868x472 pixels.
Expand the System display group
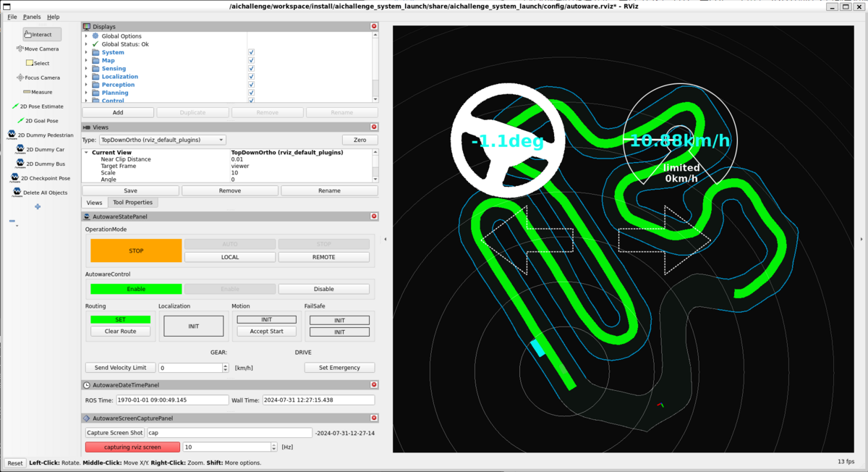coord(86,52)
